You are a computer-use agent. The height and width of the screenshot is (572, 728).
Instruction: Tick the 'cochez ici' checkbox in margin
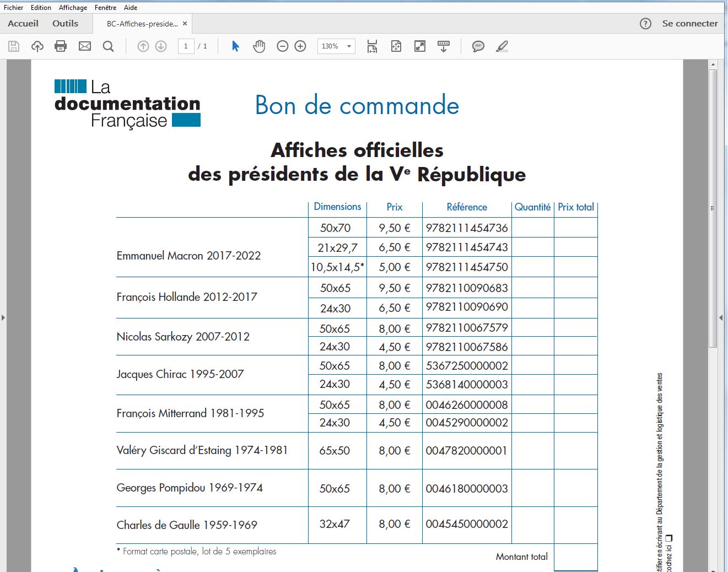[x=669, y=537]
